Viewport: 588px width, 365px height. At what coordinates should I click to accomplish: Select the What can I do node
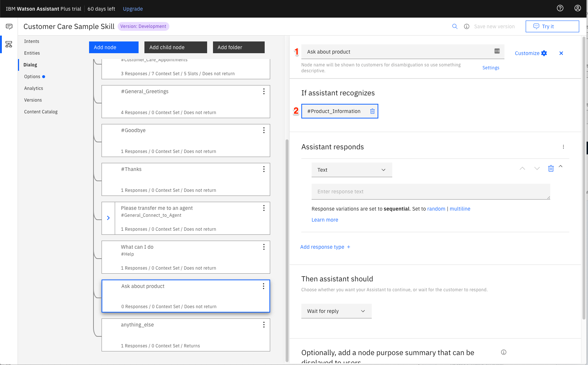point(186,257)
